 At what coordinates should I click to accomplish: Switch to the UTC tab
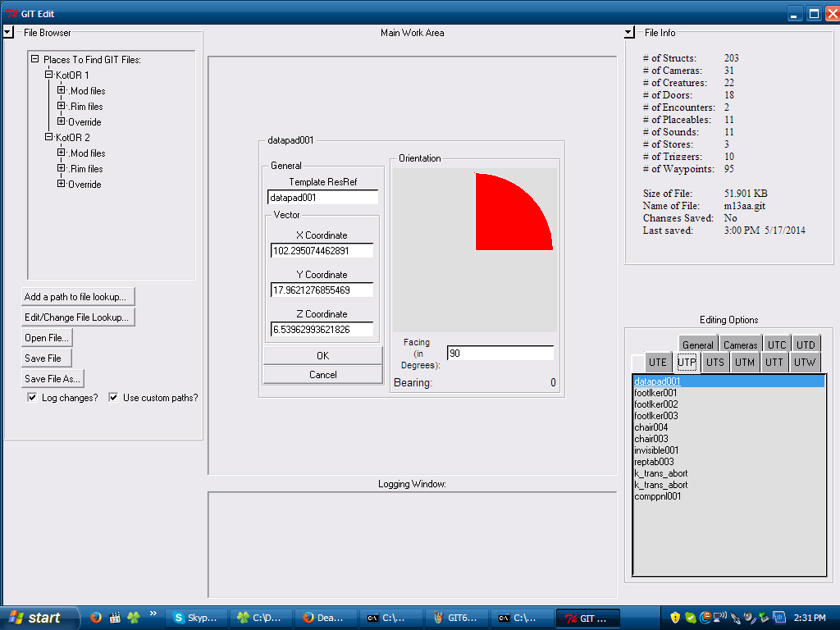click(777, 345)
